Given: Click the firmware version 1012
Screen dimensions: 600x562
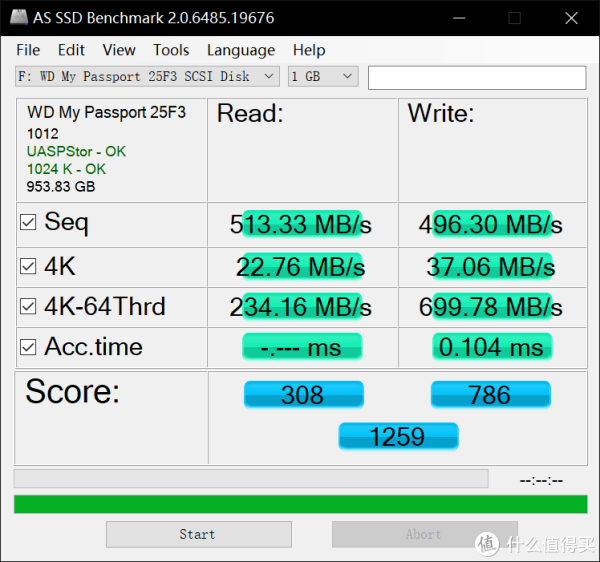Looking at the screenshot, I should click(43, 134).
